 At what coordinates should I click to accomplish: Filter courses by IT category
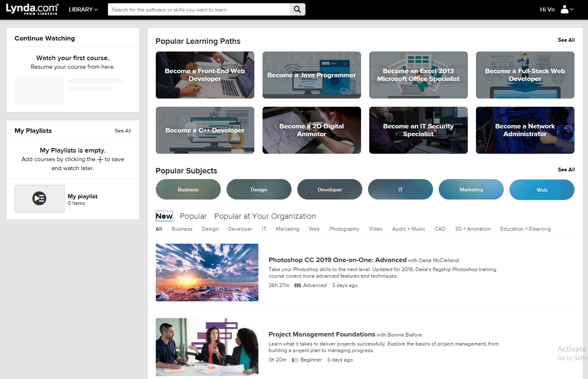(x=264, y=229)
